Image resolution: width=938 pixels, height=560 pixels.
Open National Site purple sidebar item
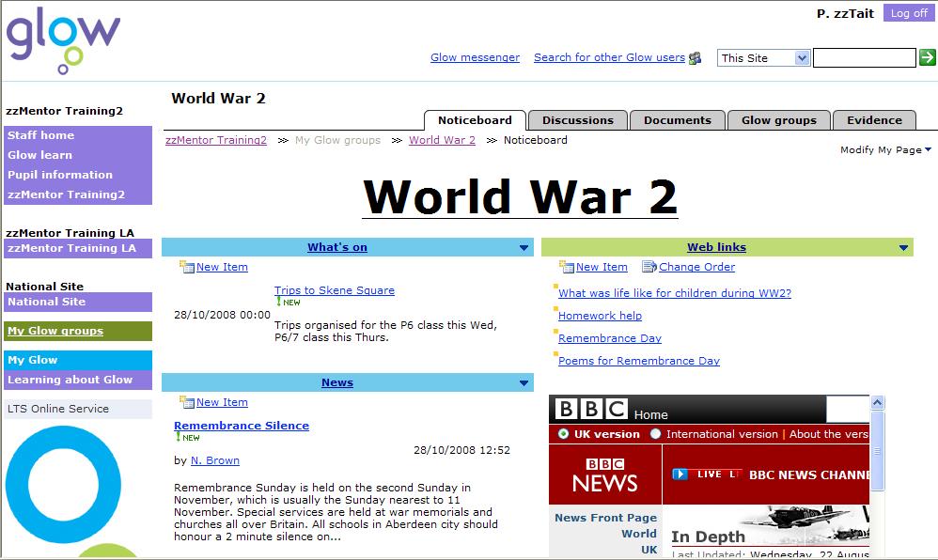[78, 303]
